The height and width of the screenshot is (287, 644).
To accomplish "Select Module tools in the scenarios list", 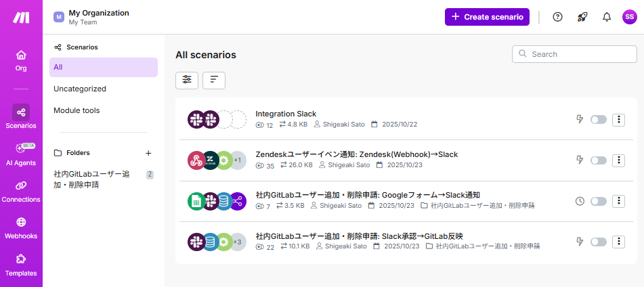I will point(77,110).
